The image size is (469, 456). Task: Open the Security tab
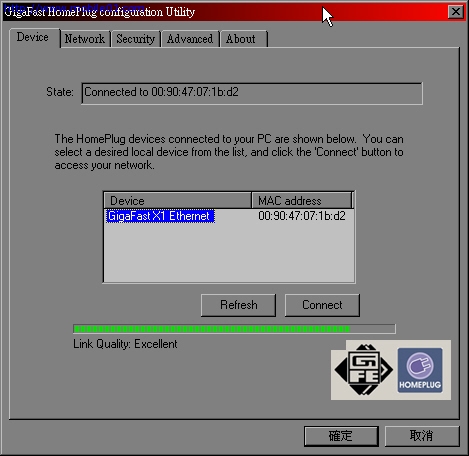pyautogui.click(x=136, y=39)
